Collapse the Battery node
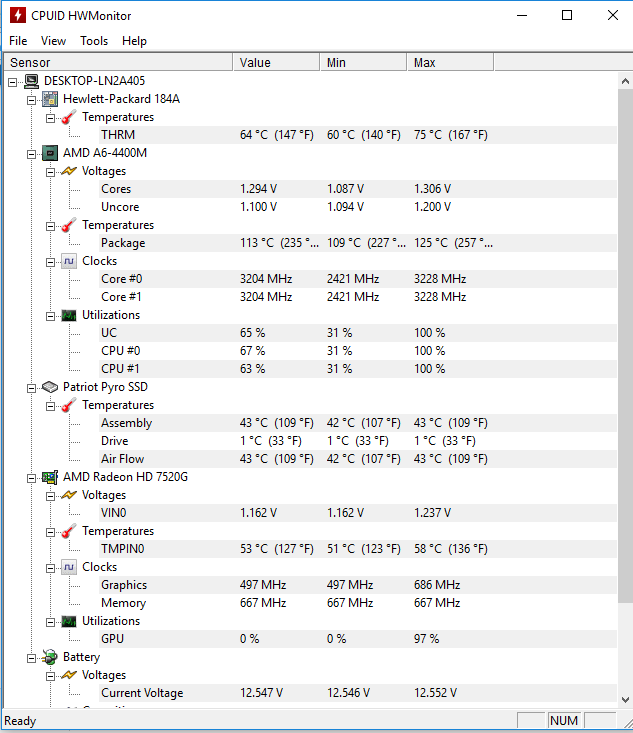This screenshot has width=633, height=733. (x=31, y=658)
